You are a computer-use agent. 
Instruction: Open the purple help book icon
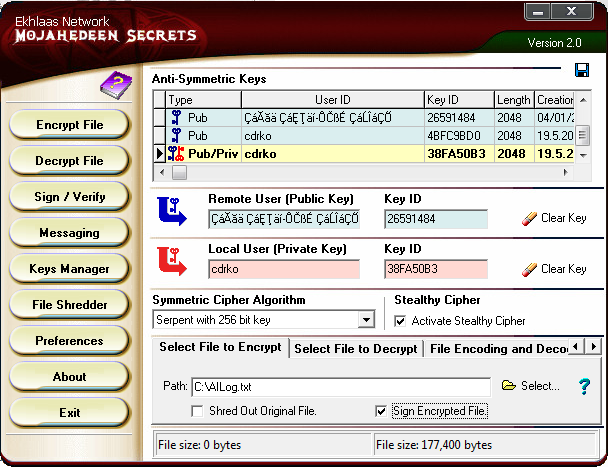point(116,85)
